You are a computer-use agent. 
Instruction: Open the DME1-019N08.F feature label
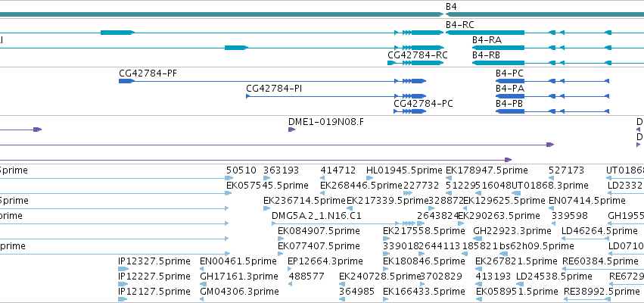[x=326, y=122]
